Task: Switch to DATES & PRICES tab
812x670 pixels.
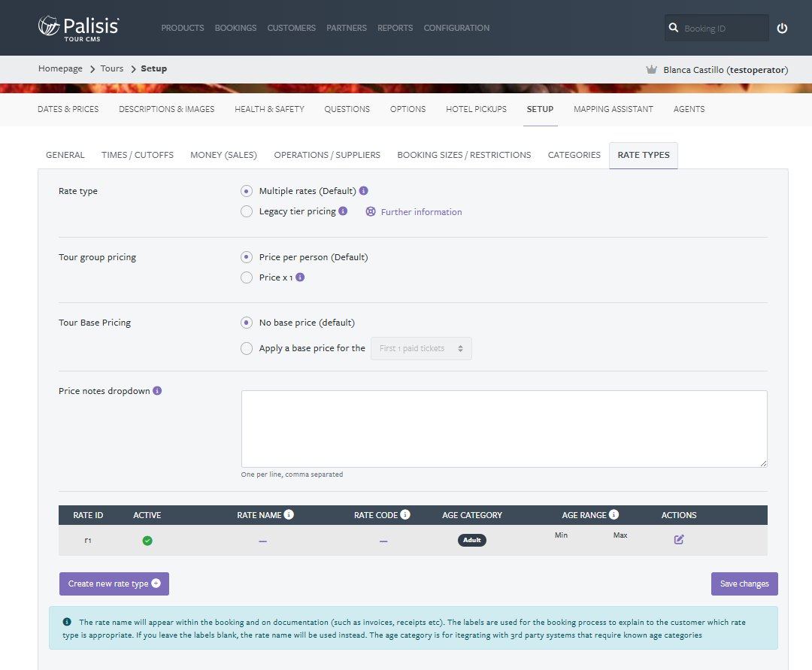Action: [68, 109]
